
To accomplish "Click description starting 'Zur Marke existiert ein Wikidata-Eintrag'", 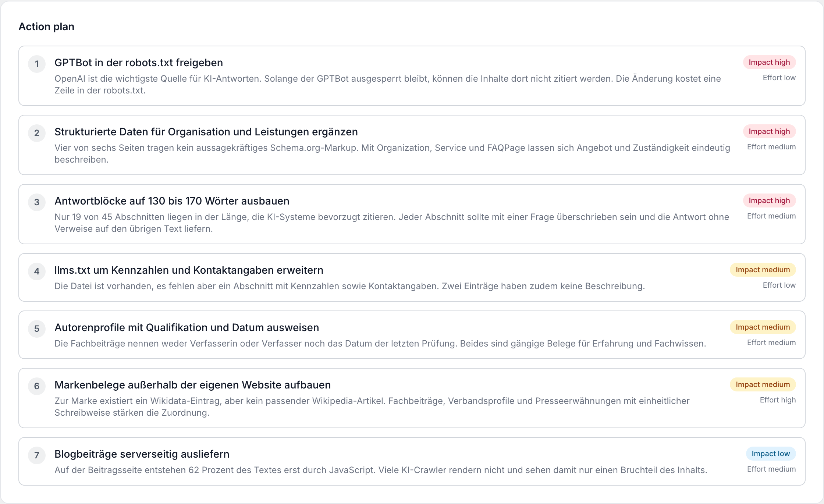I will click(372, 407).
